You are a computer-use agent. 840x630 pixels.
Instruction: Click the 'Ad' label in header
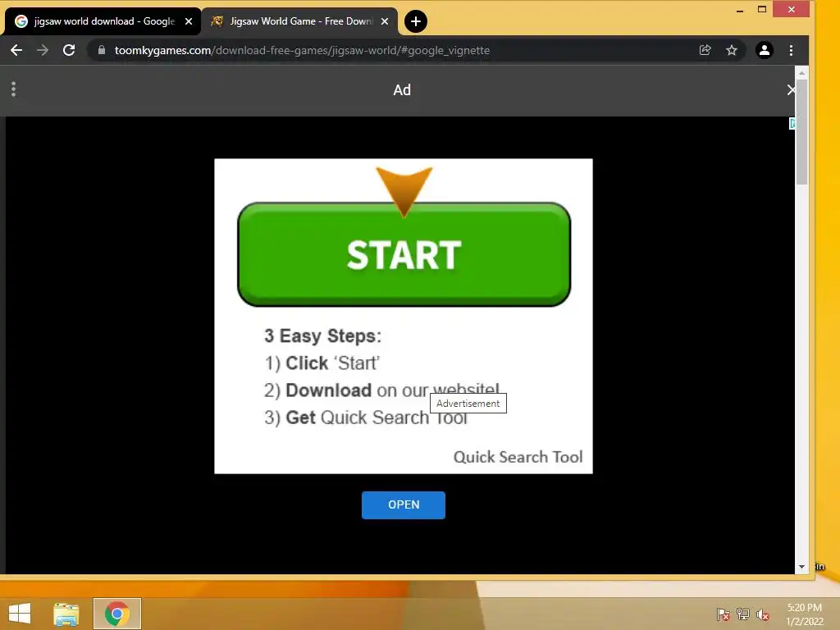[402, 90]
